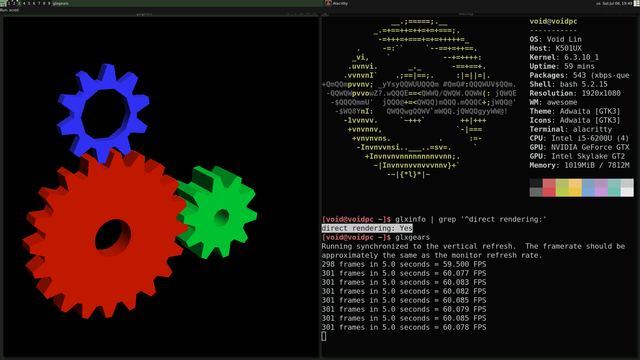
Task: Click the 'OS: Void Lin' line
Action: pos(556,39)
